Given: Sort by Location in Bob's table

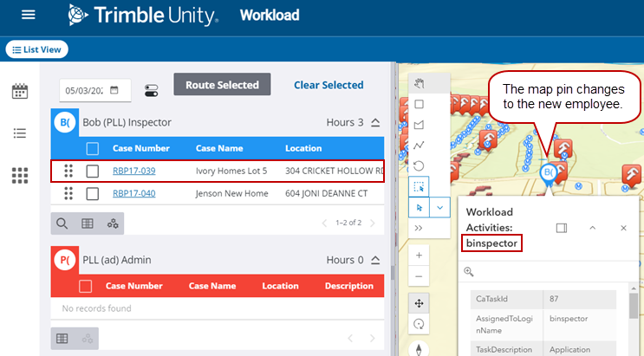Looking at the screenshot, I should pos(303,148).
